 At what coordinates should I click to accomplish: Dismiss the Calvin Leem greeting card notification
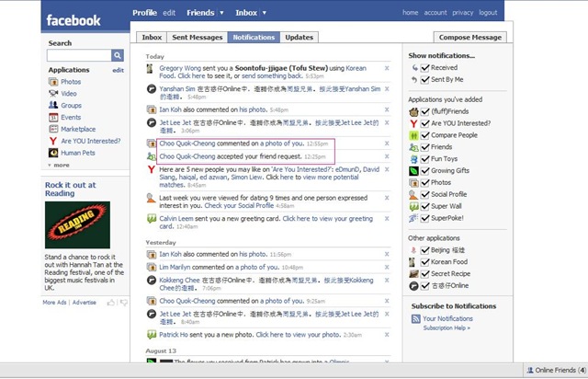(387, 218)
